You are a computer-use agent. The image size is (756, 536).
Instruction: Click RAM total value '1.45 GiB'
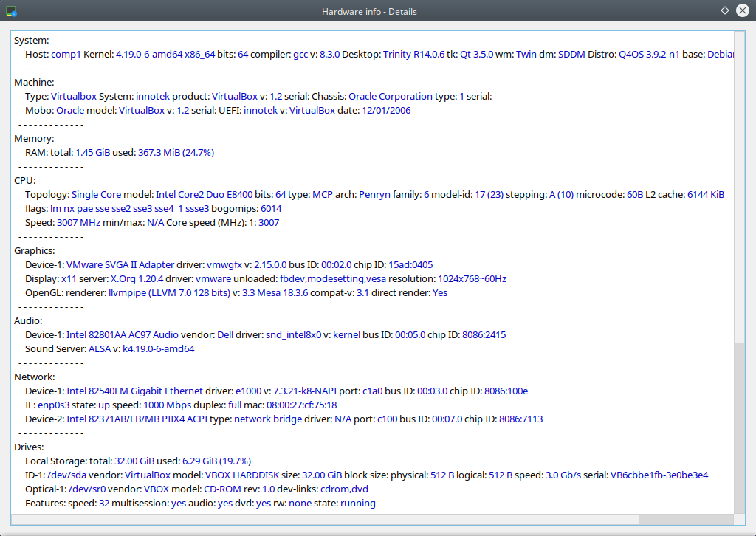click(x=92, y=153)
